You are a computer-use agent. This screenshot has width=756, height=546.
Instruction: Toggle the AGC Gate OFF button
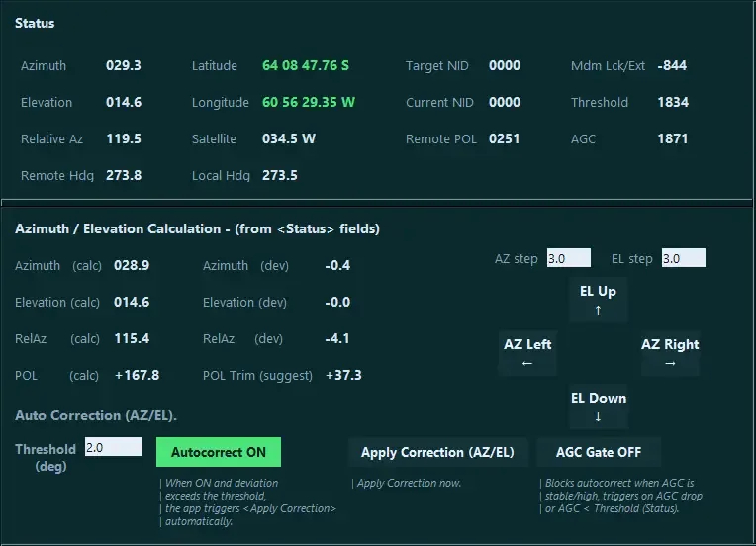click(x=599, y=452)
